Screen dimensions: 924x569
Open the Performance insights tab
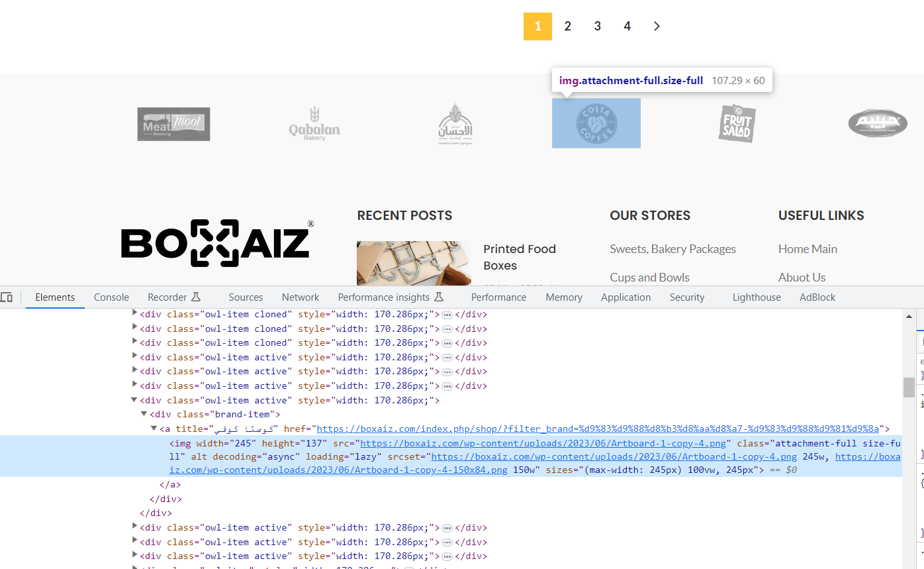391,297
